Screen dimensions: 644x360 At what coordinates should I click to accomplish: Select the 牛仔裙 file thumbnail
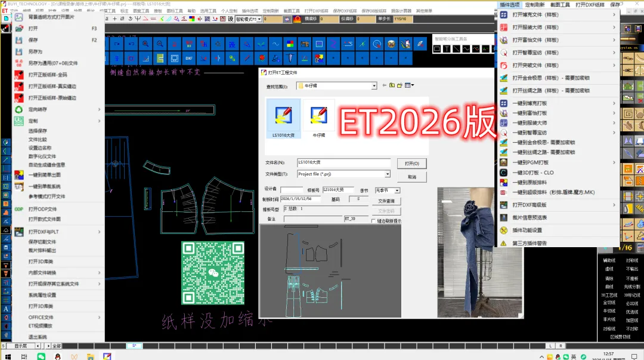point(318,118)
